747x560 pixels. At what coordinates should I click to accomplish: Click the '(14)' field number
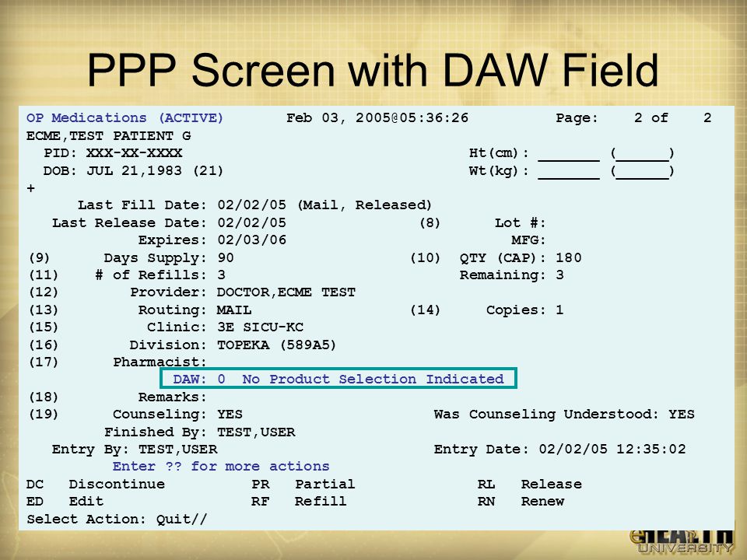coord(425,310)
